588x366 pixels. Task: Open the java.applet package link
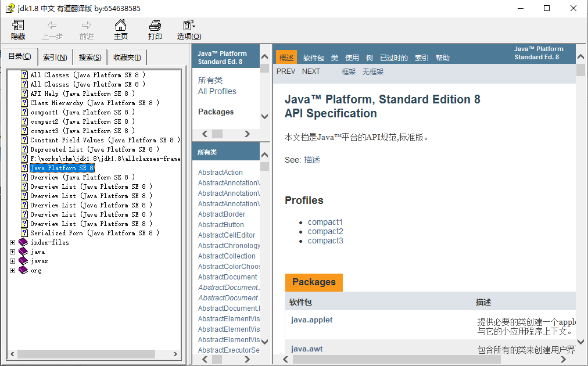pyautogui.click(x=311, y=320)
